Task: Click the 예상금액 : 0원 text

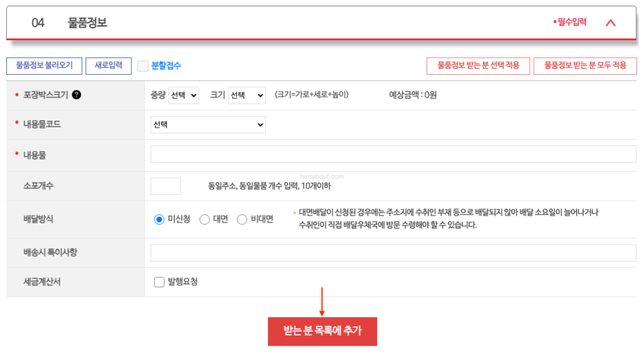Action: click(413, 96)
